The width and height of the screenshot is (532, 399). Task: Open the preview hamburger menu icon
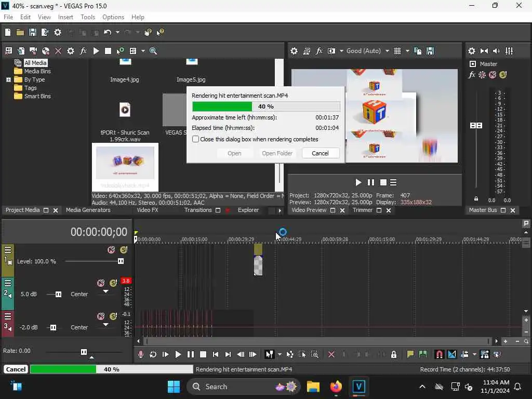tap(393, 182)
